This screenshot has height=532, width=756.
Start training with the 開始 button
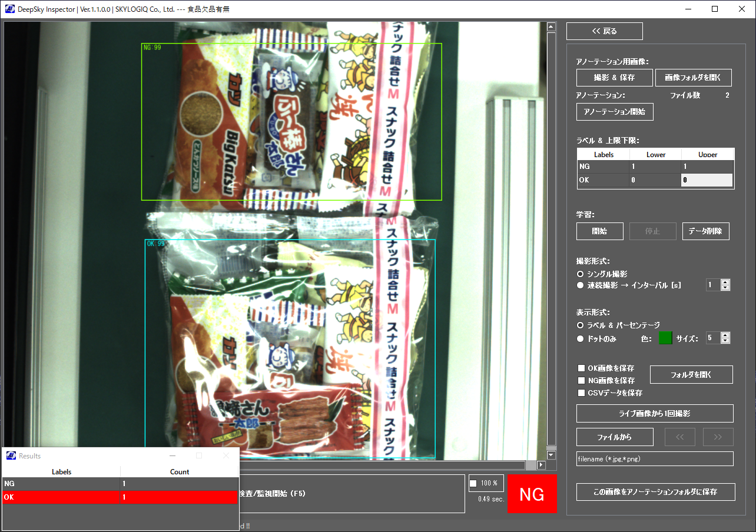[599, 231]
